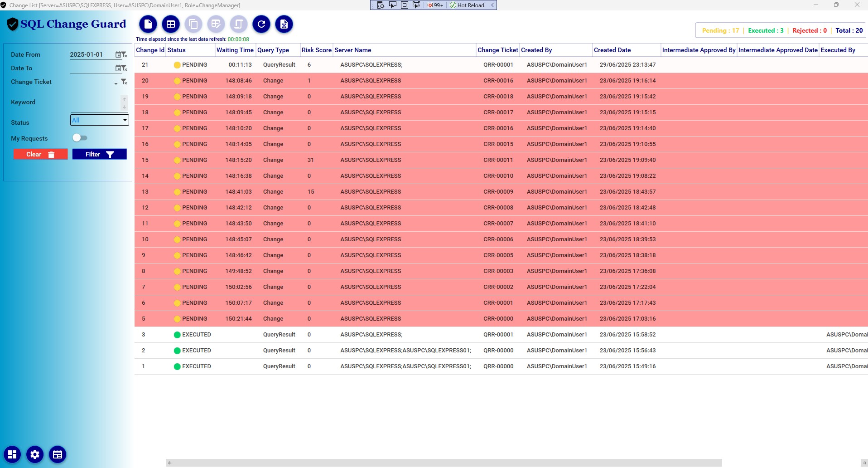The height and width of the screenshot is (468, 868).
Task: Clear the Date To filter icon
Action: [124, 68]
